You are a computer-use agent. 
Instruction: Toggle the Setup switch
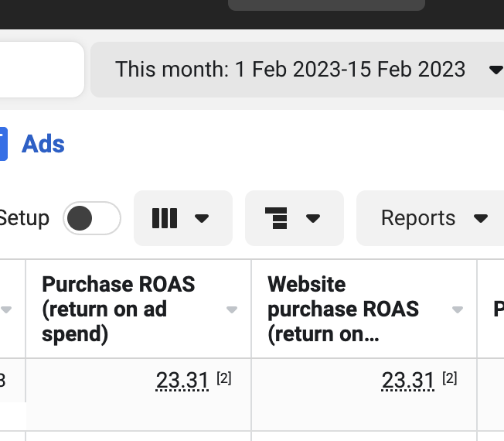click(x=92, y=218)
